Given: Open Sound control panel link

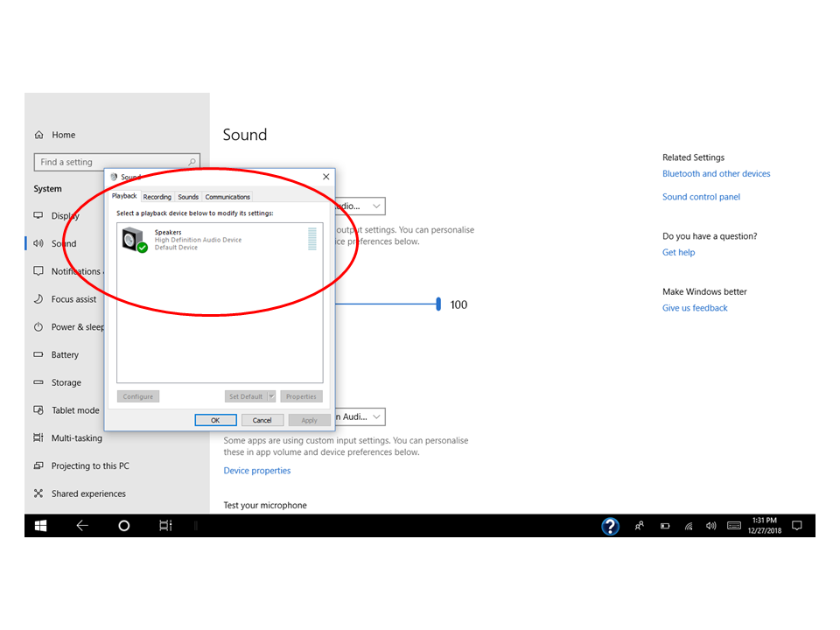Looking at the screenshot, I should point(701,197).
